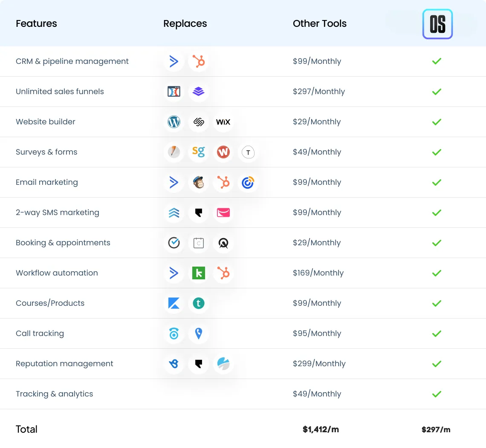Click the green checkmark for Call tracking
The height and width of the screenshot is (448, 486).
(x=437, y=333)
